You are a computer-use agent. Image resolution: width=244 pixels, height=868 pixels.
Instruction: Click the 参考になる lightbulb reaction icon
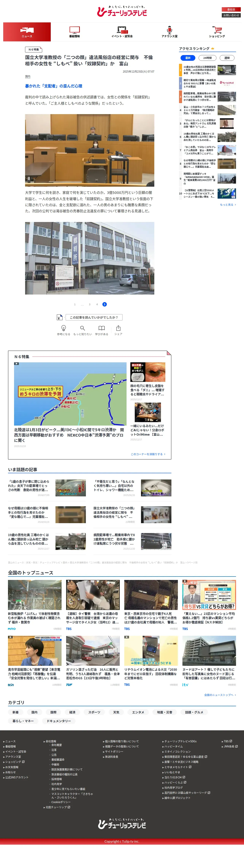point(63,328)
